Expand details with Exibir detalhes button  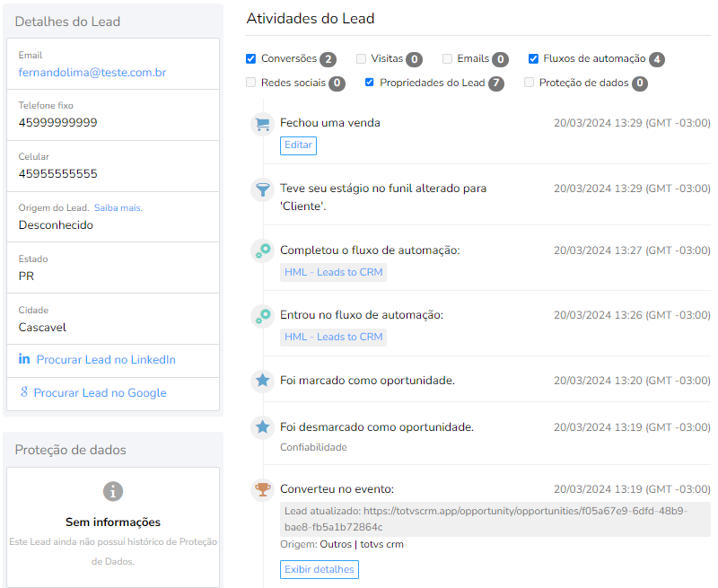(x=319, y=569)
